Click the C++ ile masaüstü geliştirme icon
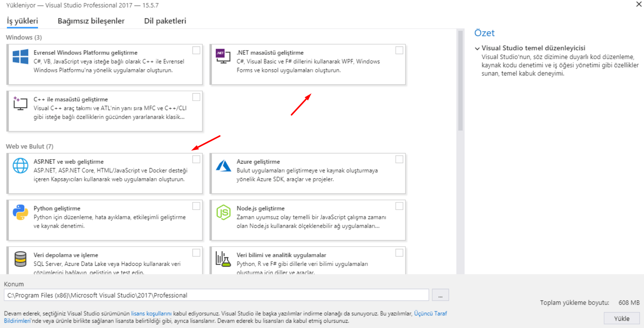Screen dimensions: 644x328 [x=20, y=103]
